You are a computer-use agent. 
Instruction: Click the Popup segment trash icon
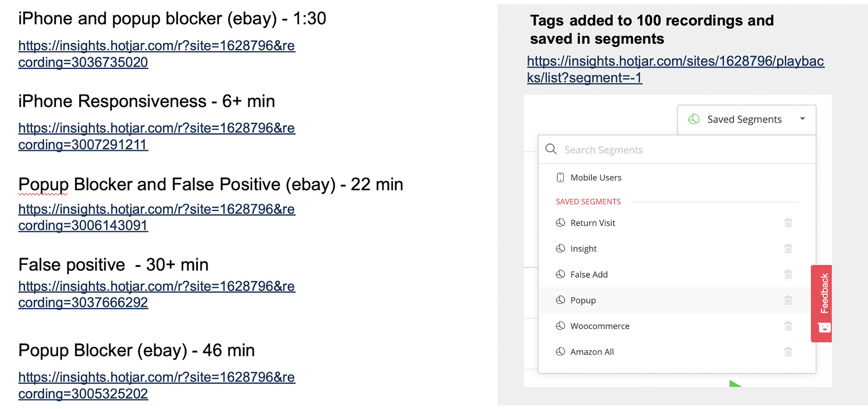point(788,300)
